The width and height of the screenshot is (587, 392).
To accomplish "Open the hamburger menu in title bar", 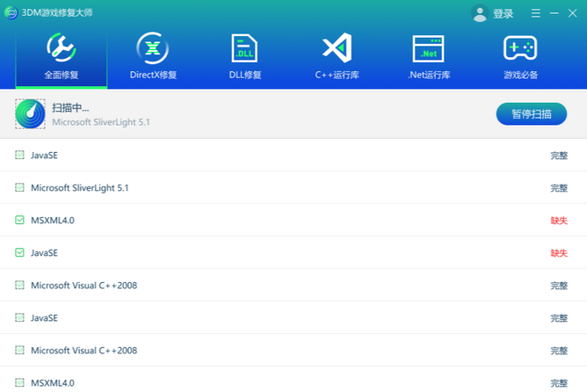I will (x=536, y=13).
